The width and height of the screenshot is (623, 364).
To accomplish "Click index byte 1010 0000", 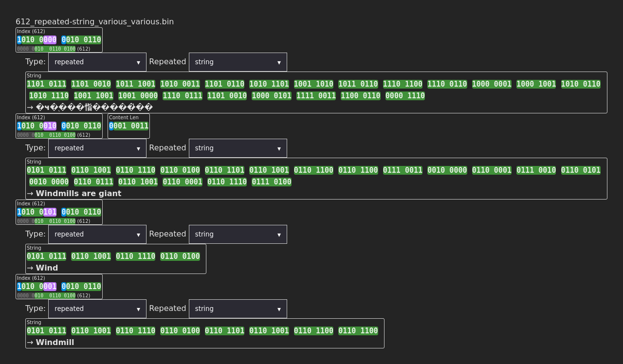I will 37,40.
